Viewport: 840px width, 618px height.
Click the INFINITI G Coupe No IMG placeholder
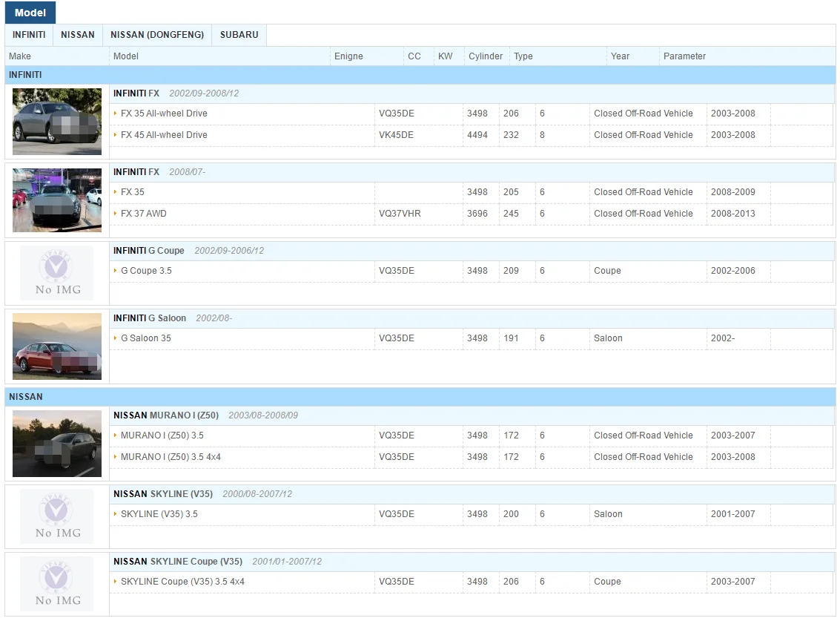[57, 273]
